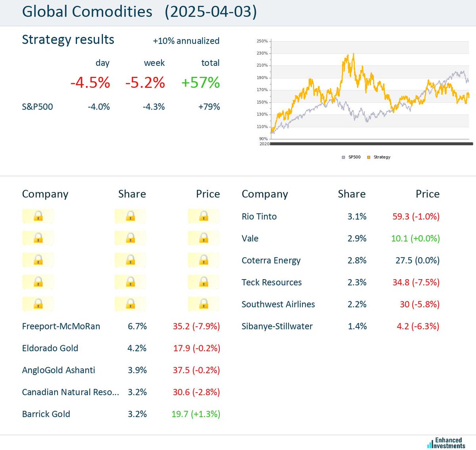The width and height of the screenshot is (476, 450).
Task: Click the Price lock icon in second locked row
Action: [204, 238]
